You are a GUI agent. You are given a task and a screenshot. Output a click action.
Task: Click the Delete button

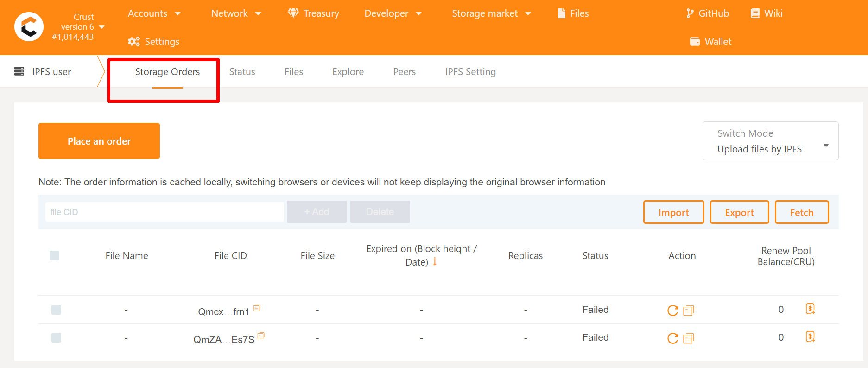click(380, 212)
